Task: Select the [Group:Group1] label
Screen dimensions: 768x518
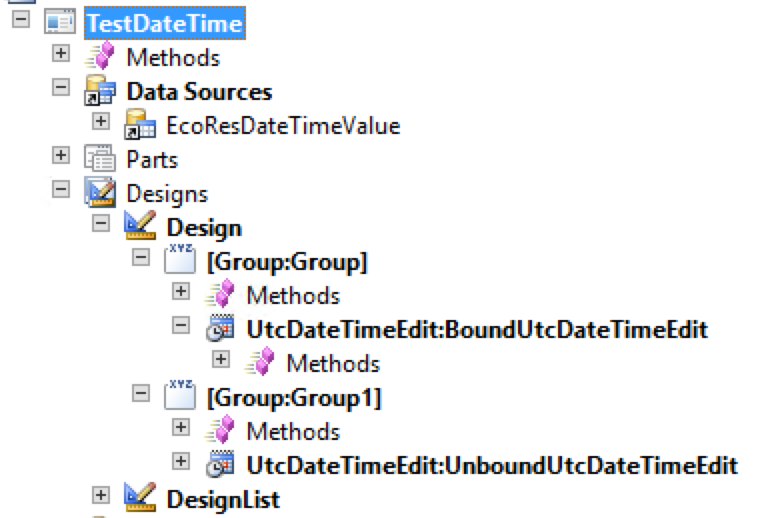Action: [x=294, y=398]
